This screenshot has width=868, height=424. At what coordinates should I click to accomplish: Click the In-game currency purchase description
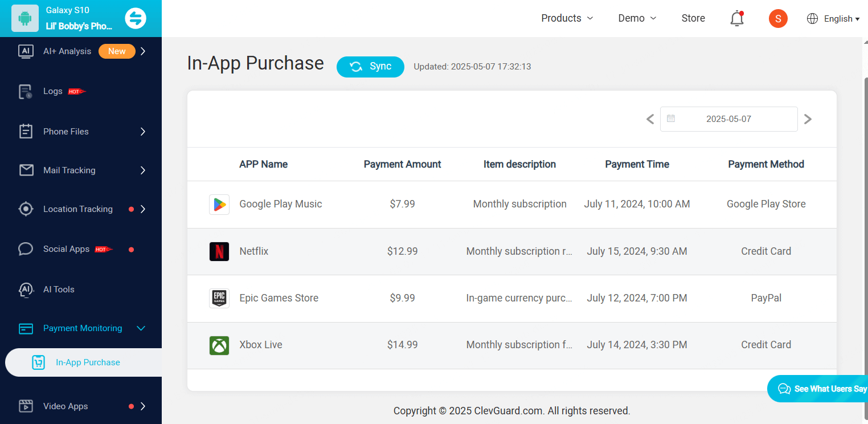pyautogui.click(x=519, y=298)
